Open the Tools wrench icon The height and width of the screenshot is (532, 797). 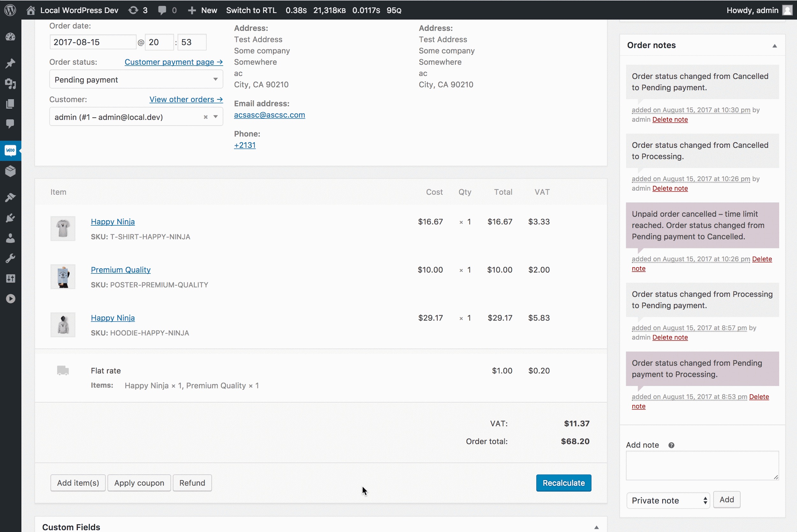(10, 259)
